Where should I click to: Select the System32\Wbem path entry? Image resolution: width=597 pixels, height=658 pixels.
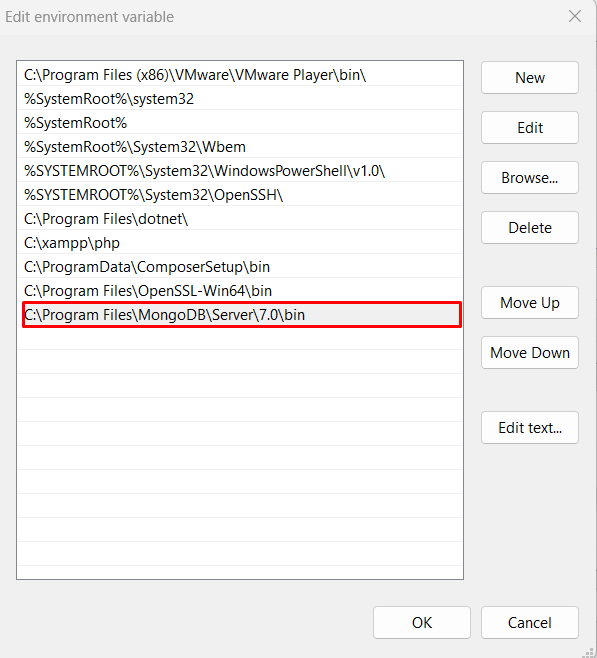click(x=240, y=146)
